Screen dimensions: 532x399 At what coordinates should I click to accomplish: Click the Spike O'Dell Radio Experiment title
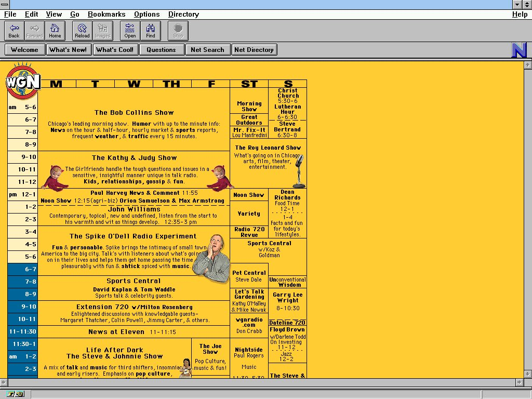tap(133, 236)
